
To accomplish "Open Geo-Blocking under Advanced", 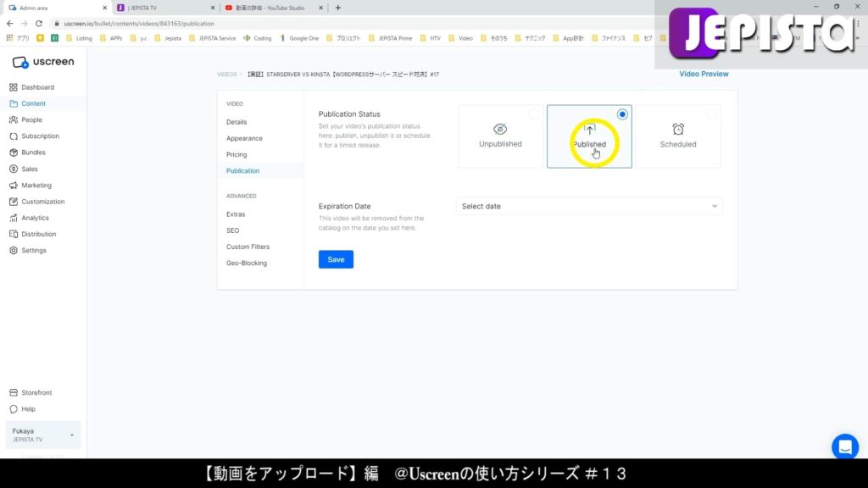I will point(247,263).
